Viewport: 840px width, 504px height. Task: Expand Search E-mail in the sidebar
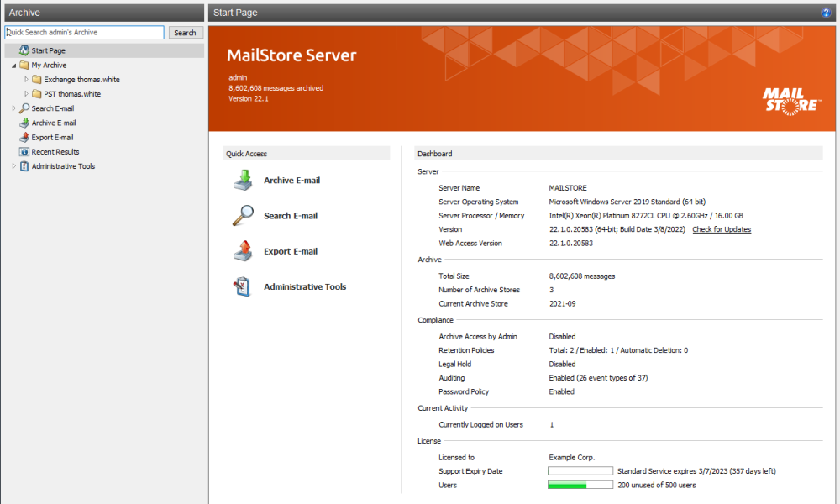14,108
